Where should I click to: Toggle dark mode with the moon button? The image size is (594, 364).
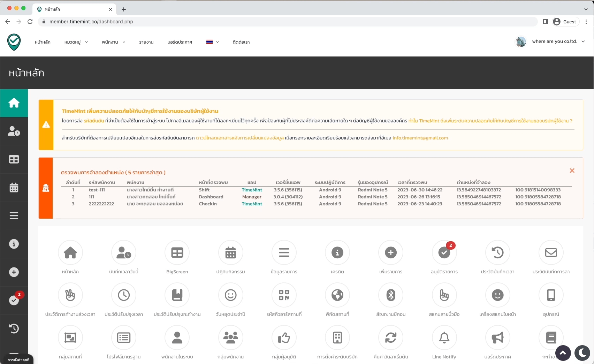tap(582, 353)
